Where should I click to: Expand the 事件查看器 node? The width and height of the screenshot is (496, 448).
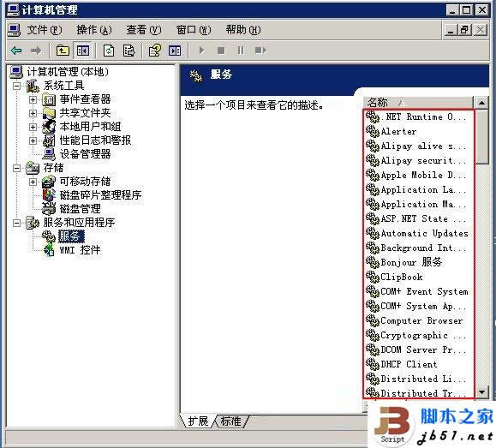pos(33,99)
